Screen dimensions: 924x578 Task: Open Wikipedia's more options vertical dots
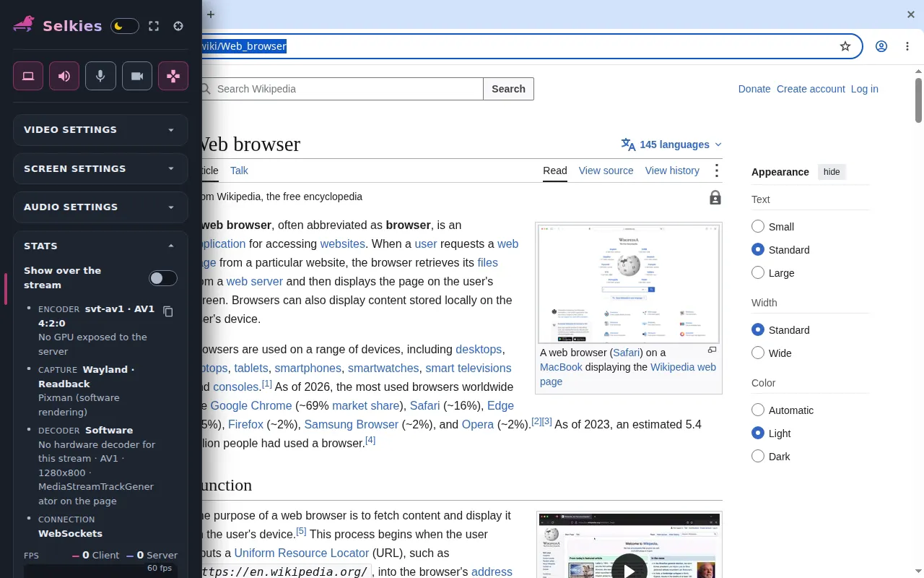(716, 171)
